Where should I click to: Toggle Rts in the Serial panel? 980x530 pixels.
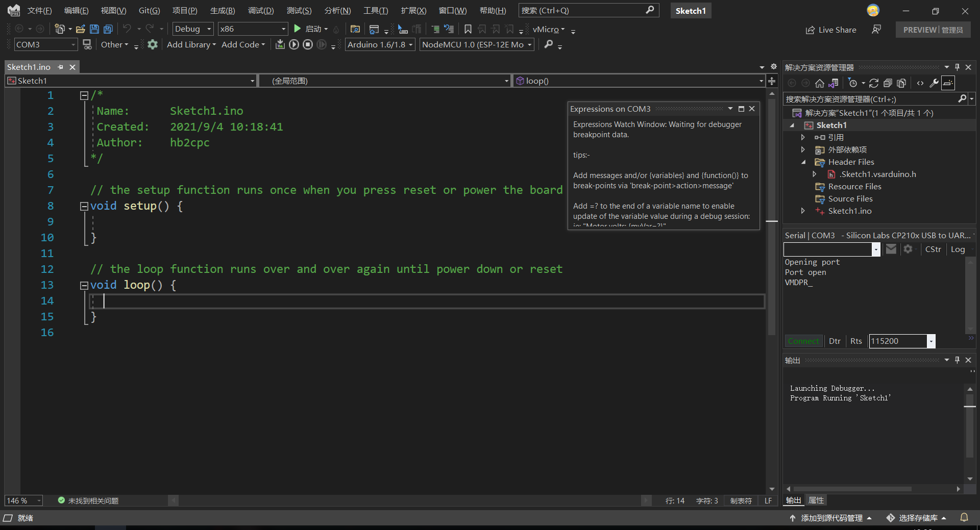(856, 341)
